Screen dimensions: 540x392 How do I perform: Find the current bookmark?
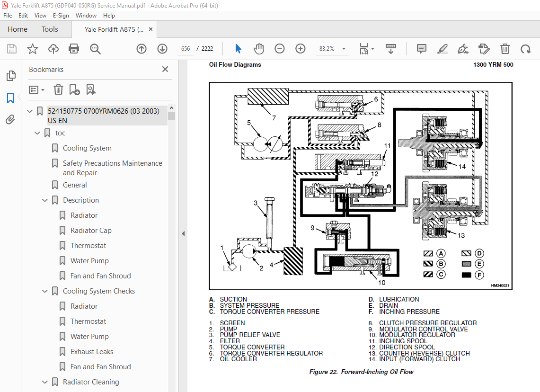click(x=91, y=90)
